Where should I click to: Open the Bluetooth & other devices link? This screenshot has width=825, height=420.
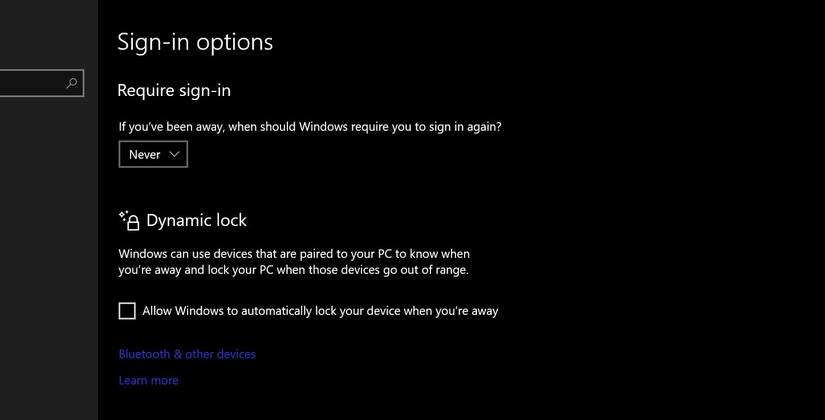tap(187, 354)
